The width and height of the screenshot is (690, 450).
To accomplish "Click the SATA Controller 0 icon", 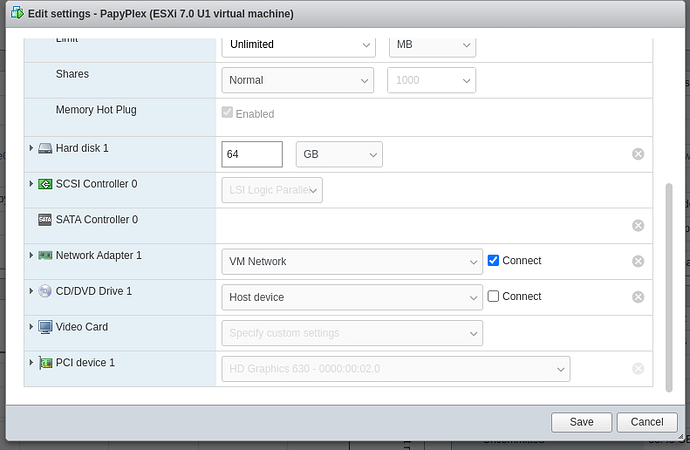I will (45, 220).
